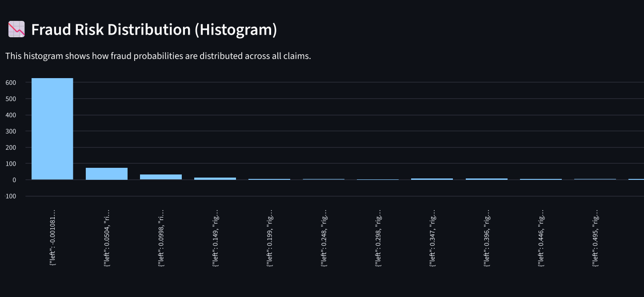Screen dimensions: 644x297
Task: Click the histogram bar for the 0.0504 bin
Action: tap(107, 174)
